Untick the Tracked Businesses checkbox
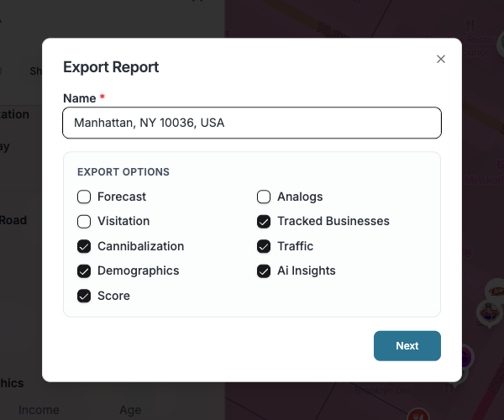The image size is (504, 420). (x=264, y=222)
